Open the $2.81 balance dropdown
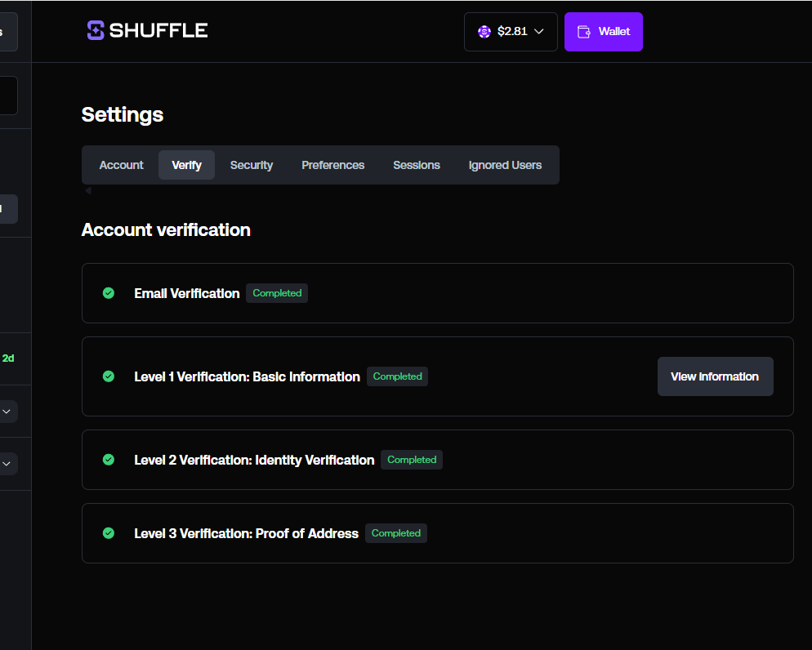Viewport: 812px width, 650px height. 511,32
